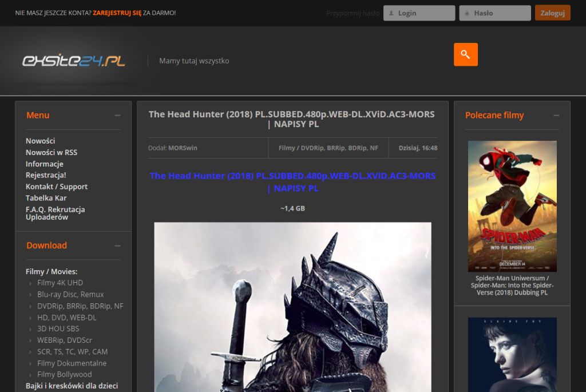The height and width of the screenshot is (392, 586).
Task: Open the Tabelka Kar page
Action: point(45,198)
